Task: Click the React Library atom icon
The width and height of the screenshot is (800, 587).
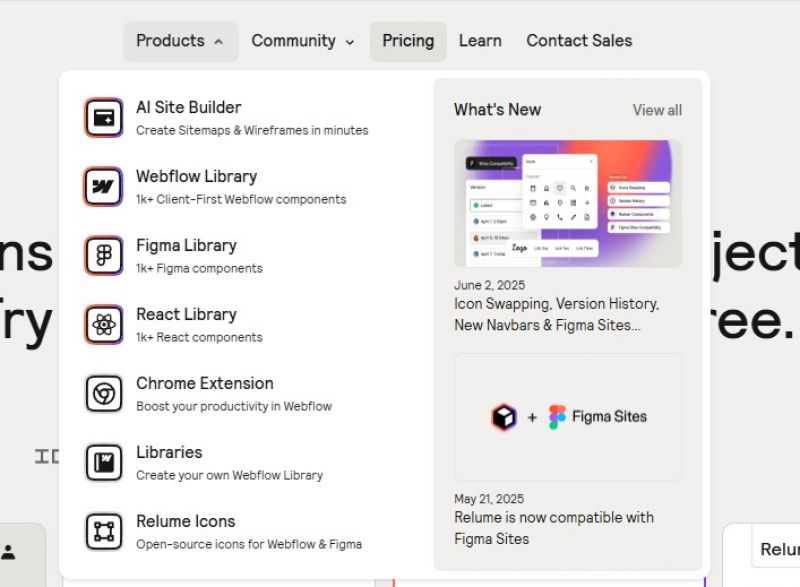Action: 104,324
